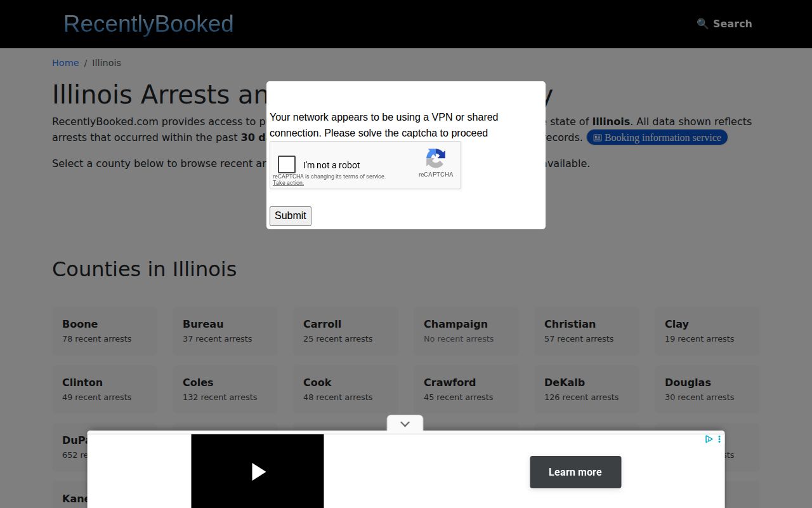Open the DeKalb county card
The width and height of the screenshot is (812, 508).
point(587,389)
